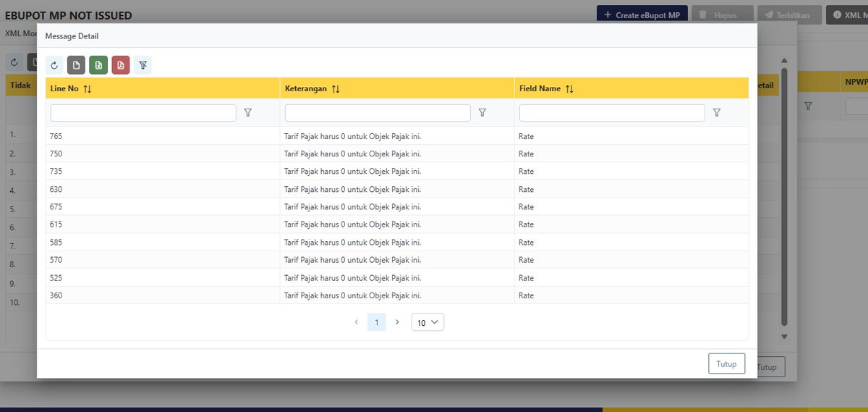Export Message Detail to Excel (green icon)
This screenshot has width=868, height=412.
(98, 65)
